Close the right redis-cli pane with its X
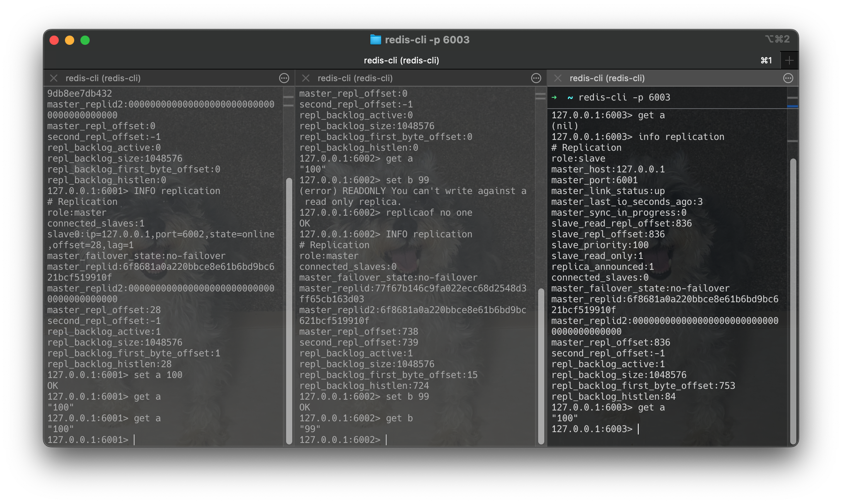842x504 pixels. [558, 78]
